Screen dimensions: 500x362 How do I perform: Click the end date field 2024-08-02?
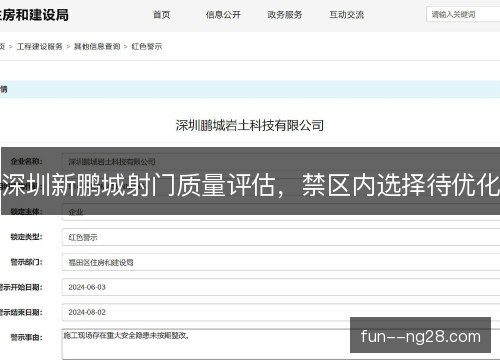[281, 312]
